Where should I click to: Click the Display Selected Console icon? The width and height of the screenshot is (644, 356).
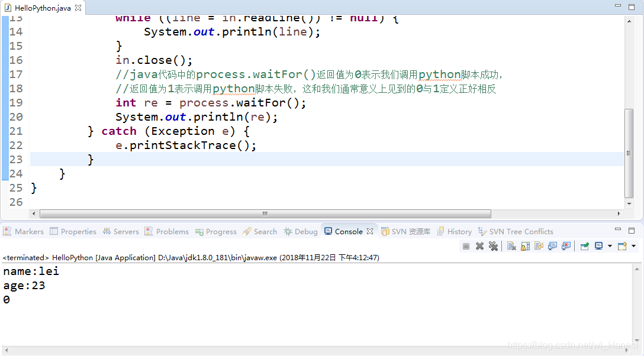[599, 246]
